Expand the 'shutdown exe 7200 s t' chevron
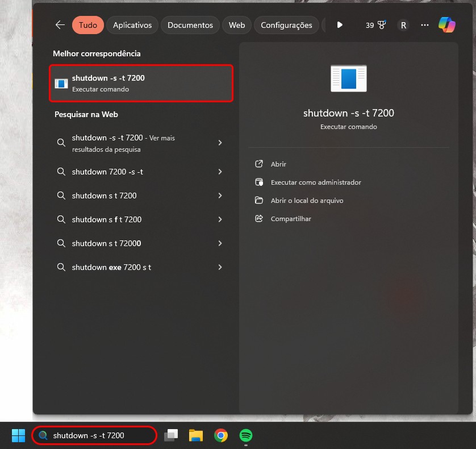This screenshot has height=449, width=476. [220, 267]
